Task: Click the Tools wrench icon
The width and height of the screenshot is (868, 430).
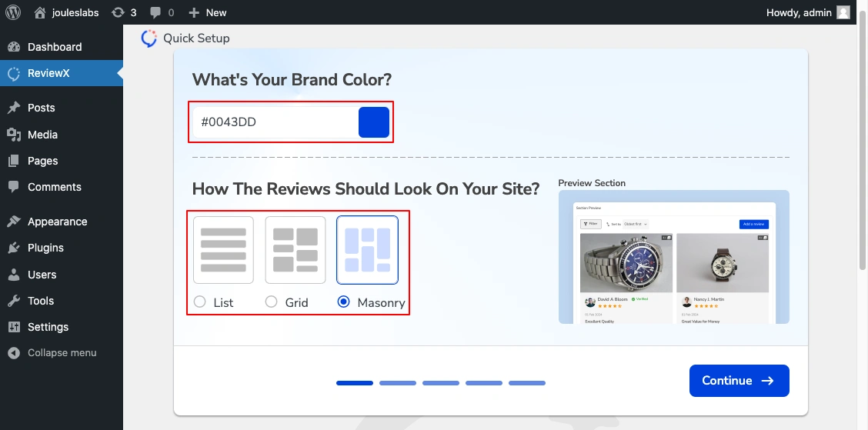Action: pos(14,301)
